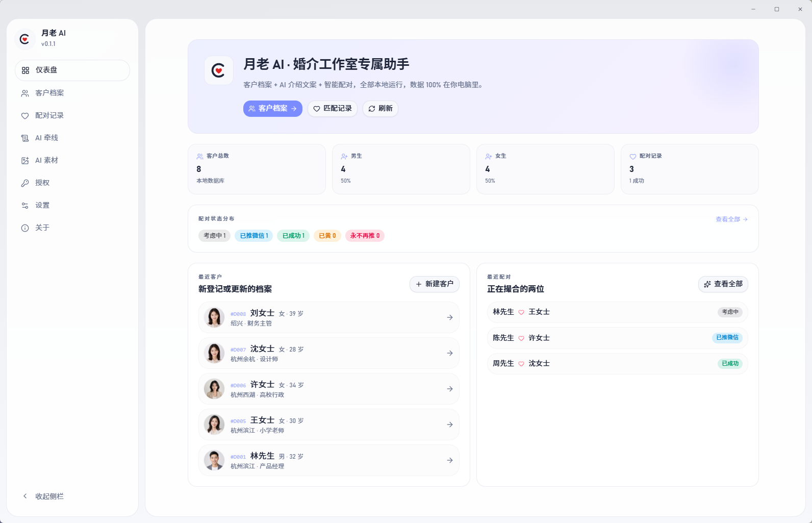Open 许女士 row arrow
Viewport: 812px width, 523px height.
coord(450,389)
